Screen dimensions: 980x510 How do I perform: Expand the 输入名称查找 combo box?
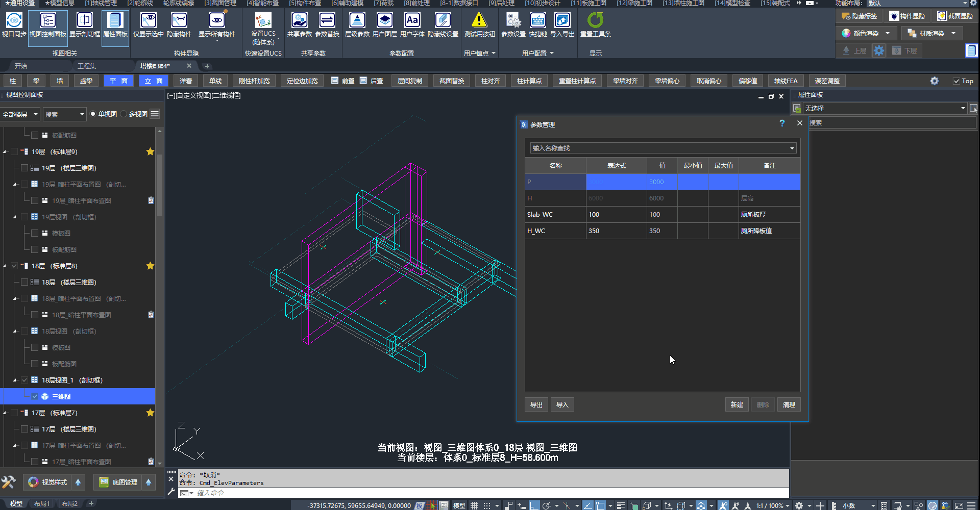click(792, 148)
